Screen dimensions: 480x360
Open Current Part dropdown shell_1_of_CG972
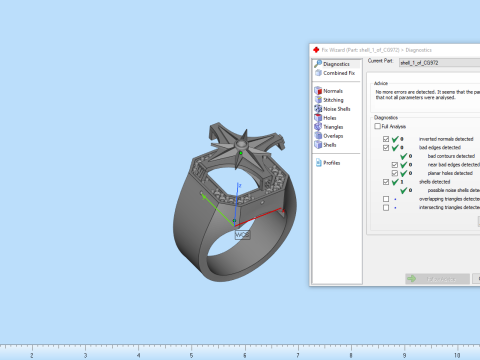[439, 63]
